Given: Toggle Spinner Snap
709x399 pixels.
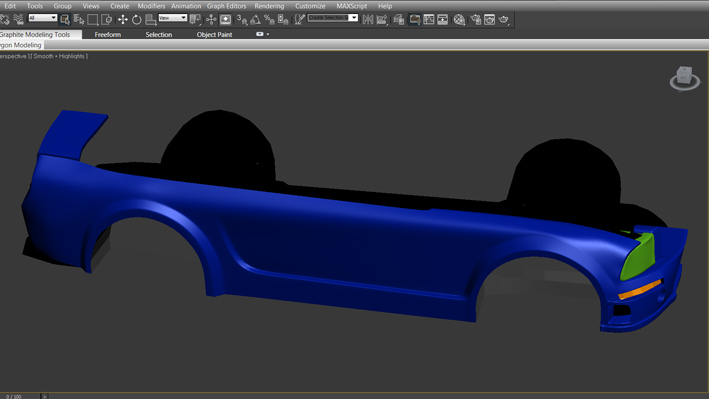Looking at the screenshot, I should coord(283,19).
